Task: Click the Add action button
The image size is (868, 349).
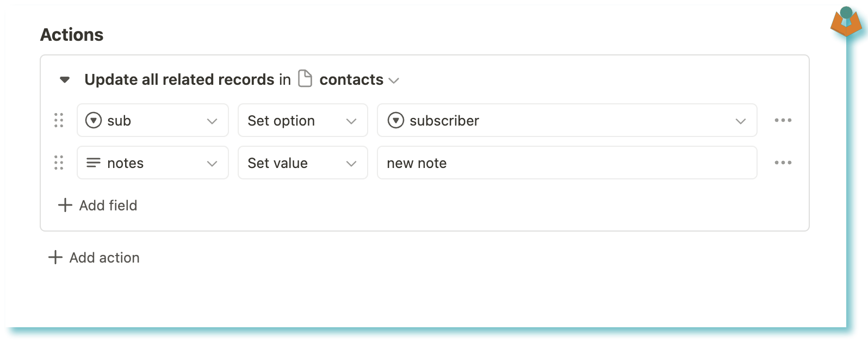Action: point(94,258)
